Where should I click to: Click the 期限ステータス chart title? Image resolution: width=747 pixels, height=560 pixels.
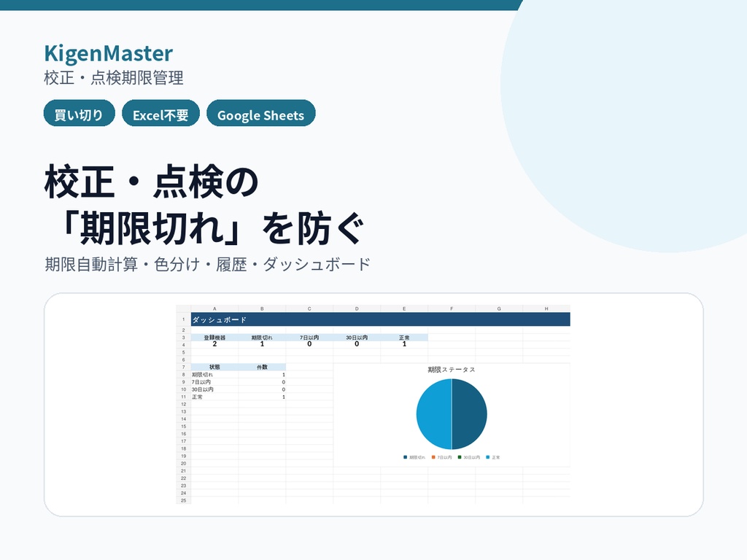[452, 370]
